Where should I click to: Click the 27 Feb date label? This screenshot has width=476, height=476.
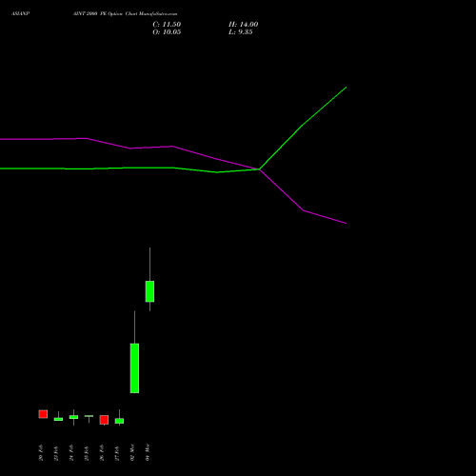click(117, 453)
